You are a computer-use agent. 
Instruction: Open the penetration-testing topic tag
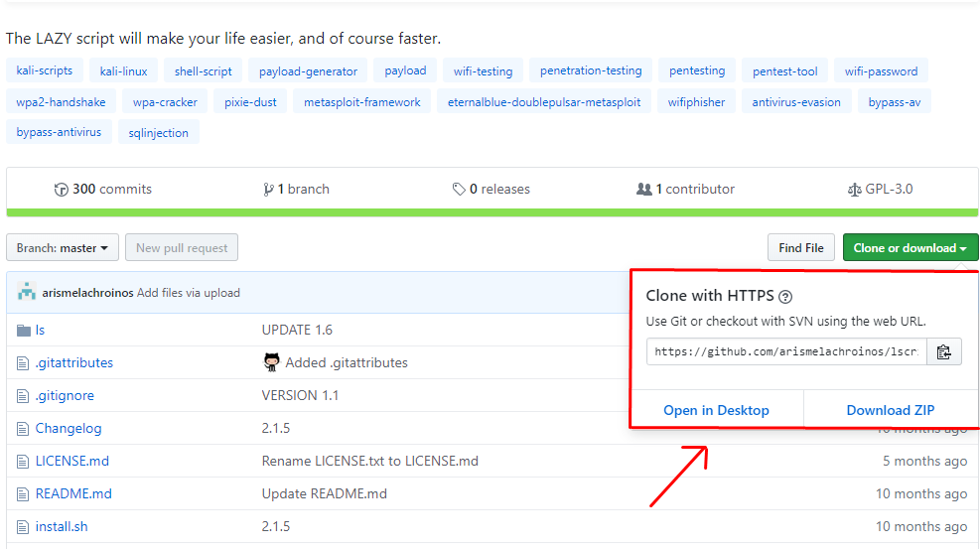tap(591, 70)
